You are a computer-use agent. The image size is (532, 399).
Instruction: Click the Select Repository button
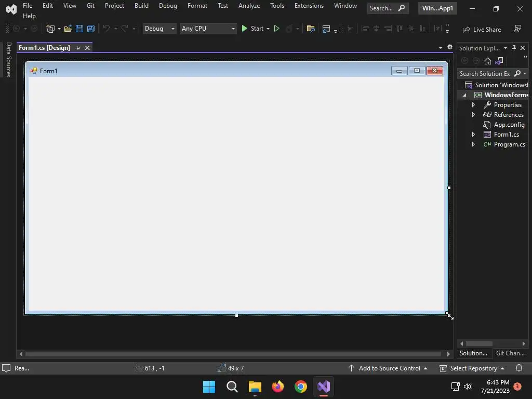(x=472, y=368)
